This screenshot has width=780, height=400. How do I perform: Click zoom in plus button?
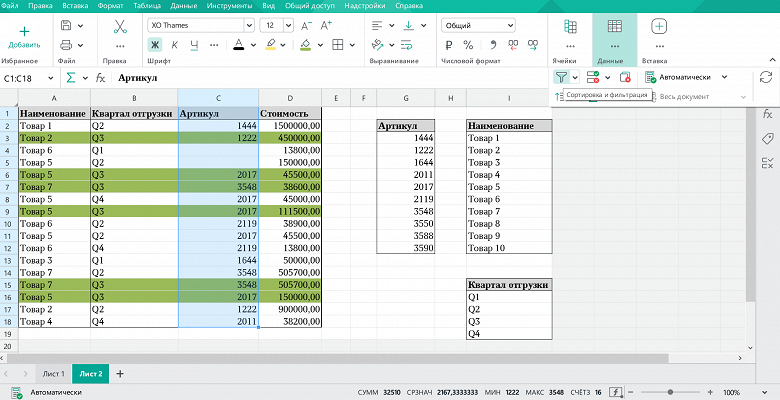click(710, 393)
